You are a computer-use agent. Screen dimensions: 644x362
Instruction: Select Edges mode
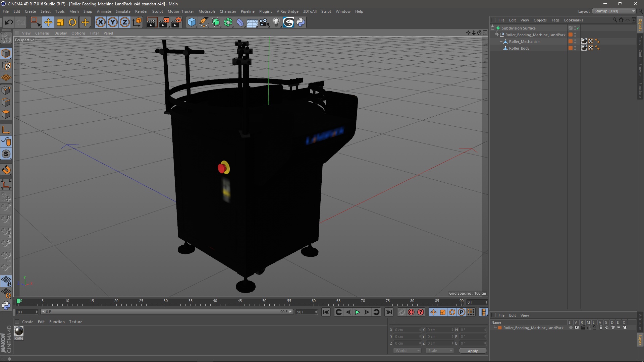[x=6, y=102]
